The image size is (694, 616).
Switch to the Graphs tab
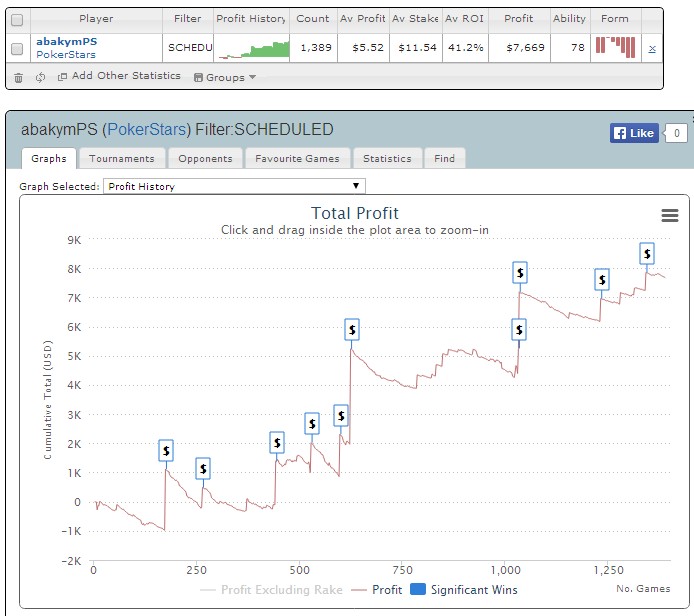(x=49, y=158)
